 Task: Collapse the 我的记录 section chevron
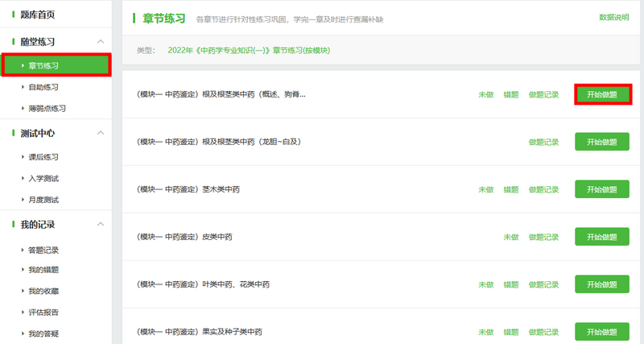(100, 225)
